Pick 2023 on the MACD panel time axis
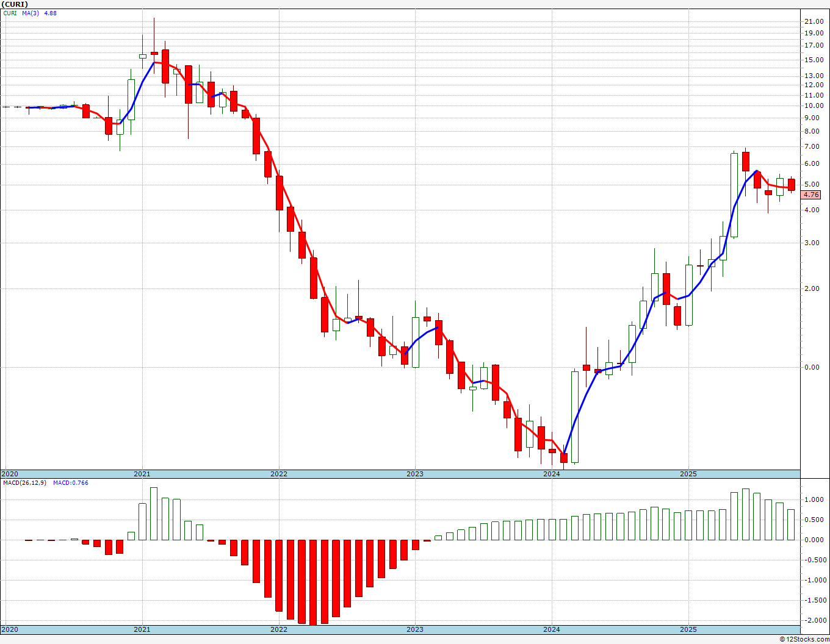The height and width of the screenshot is (644, 830). (415, 629)
